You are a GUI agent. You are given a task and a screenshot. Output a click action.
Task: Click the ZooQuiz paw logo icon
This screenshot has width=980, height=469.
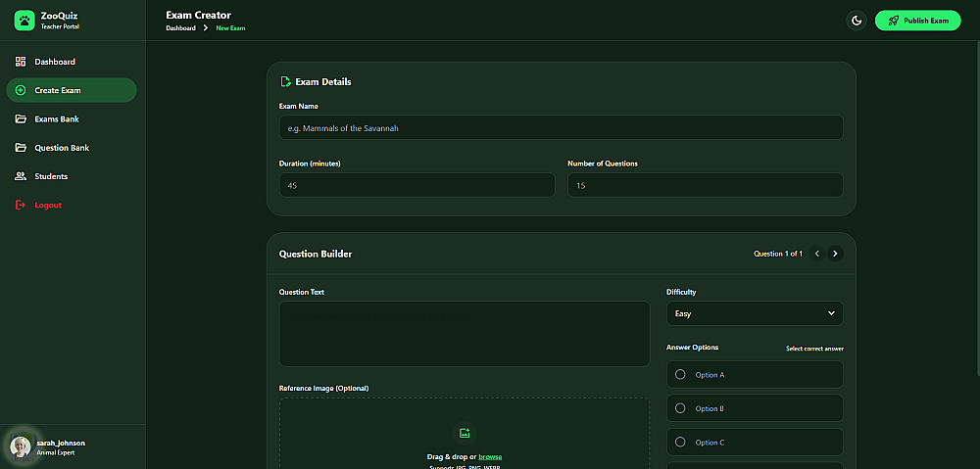click(x=24, y=21)
